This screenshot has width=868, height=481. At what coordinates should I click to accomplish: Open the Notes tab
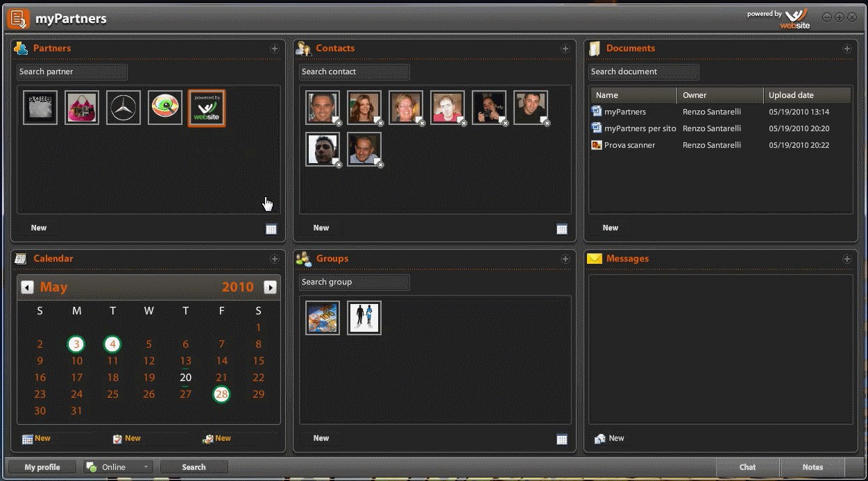pyautogui.click(x=812, y=467)
